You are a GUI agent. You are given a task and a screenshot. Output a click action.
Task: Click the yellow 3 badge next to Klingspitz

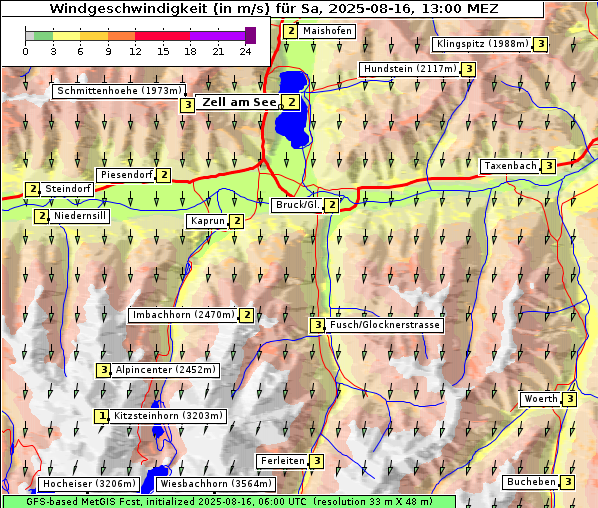tap(541, 44)
